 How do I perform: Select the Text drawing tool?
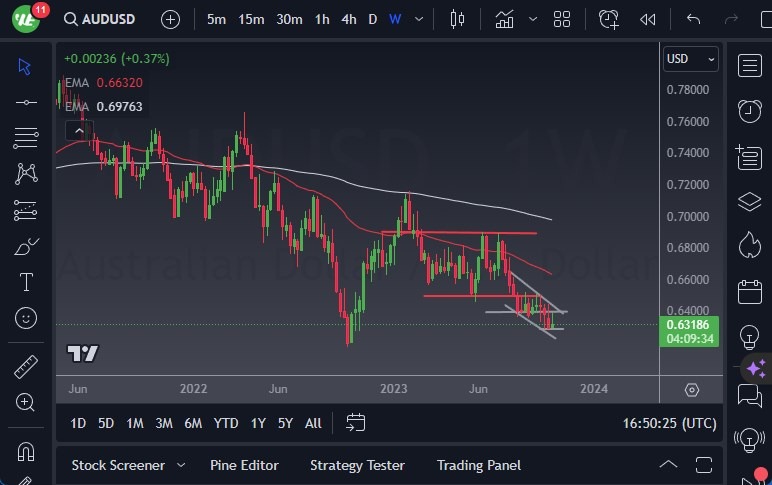26,282
